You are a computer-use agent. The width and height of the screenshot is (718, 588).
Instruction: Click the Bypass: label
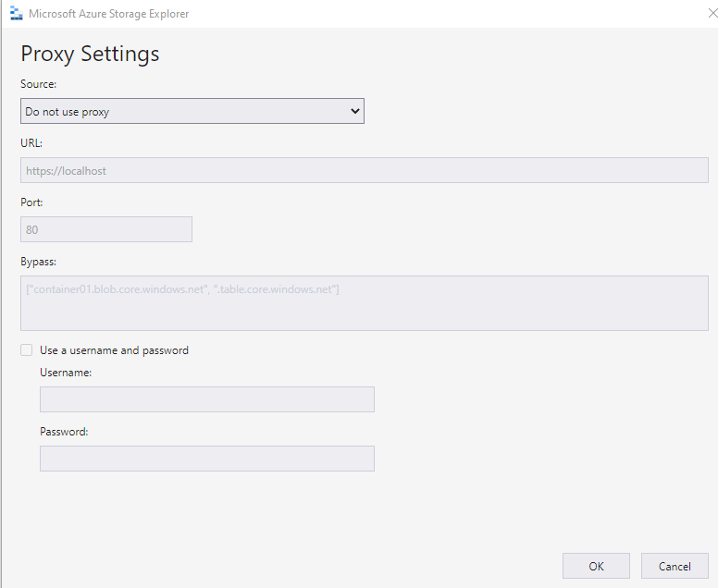(x=39, y=262)
